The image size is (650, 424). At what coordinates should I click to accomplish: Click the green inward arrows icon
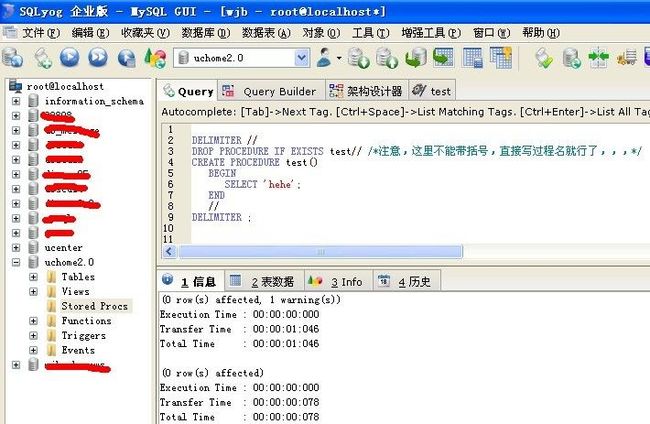[x=599, y=58]
